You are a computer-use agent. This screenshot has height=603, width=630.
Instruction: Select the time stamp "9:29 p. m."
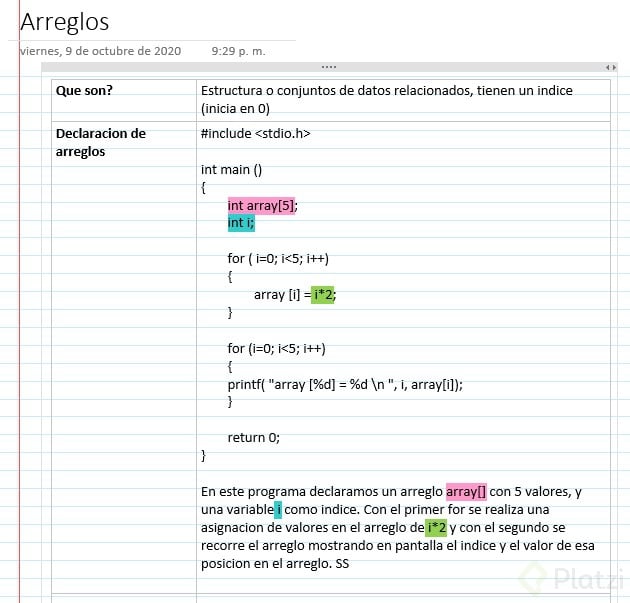(239, 51)
